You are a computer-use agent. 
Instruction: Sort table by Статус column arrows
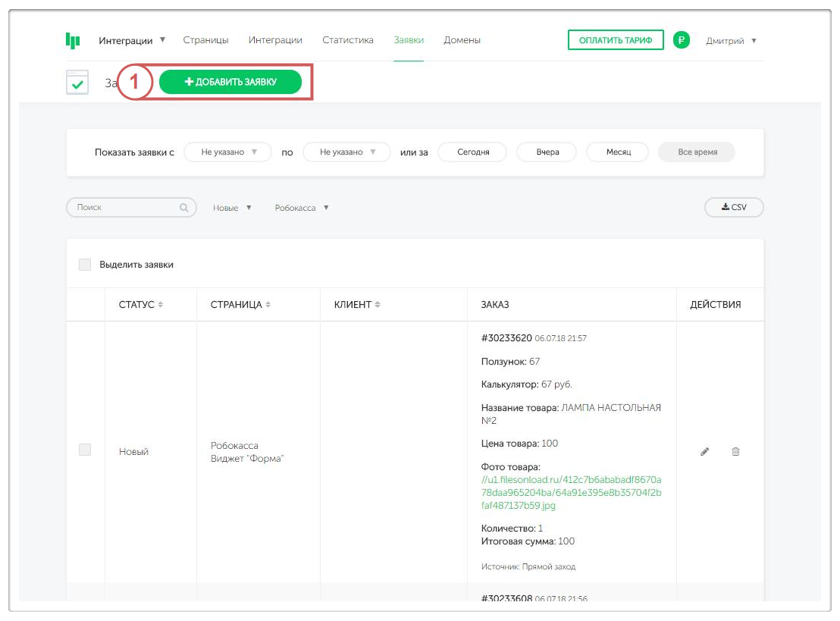(160, 305)
